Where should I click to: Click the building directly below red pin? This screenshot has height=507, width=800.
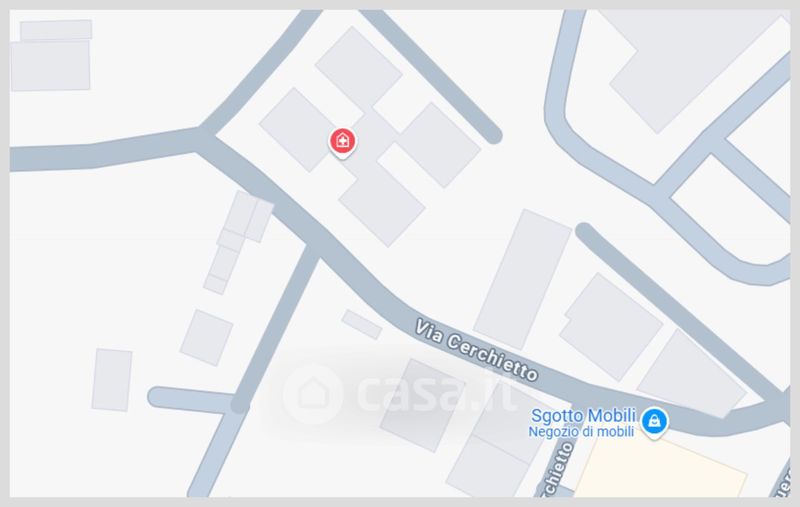pyautogui.click(x=382, y=206)
